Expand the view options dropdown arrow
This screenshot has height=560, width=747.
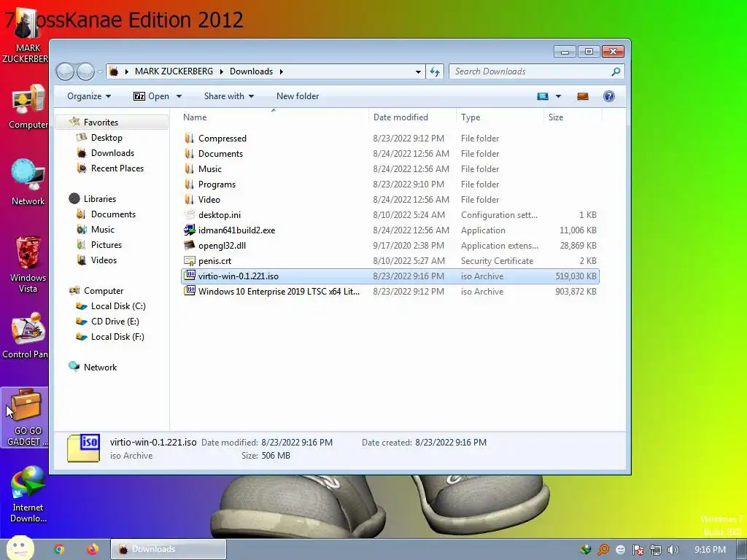pos(558,96)
